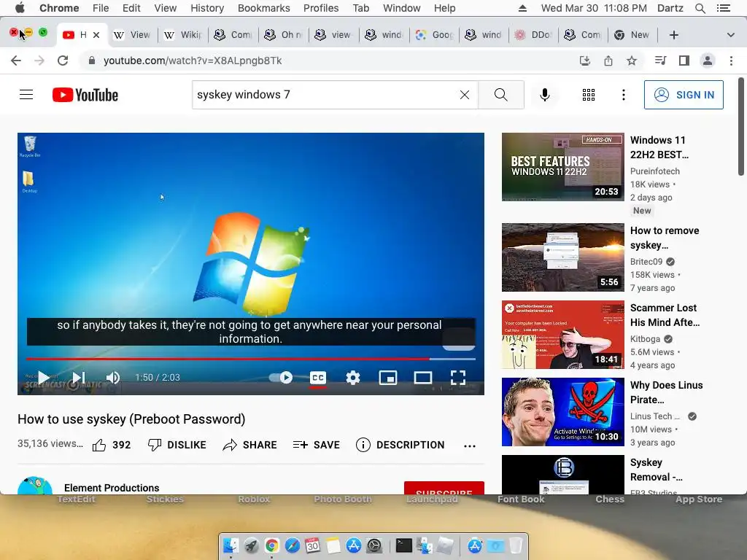This screenshot has width=747, height=560.
Task: Go to the YouTube home logo
Action: 85,95
